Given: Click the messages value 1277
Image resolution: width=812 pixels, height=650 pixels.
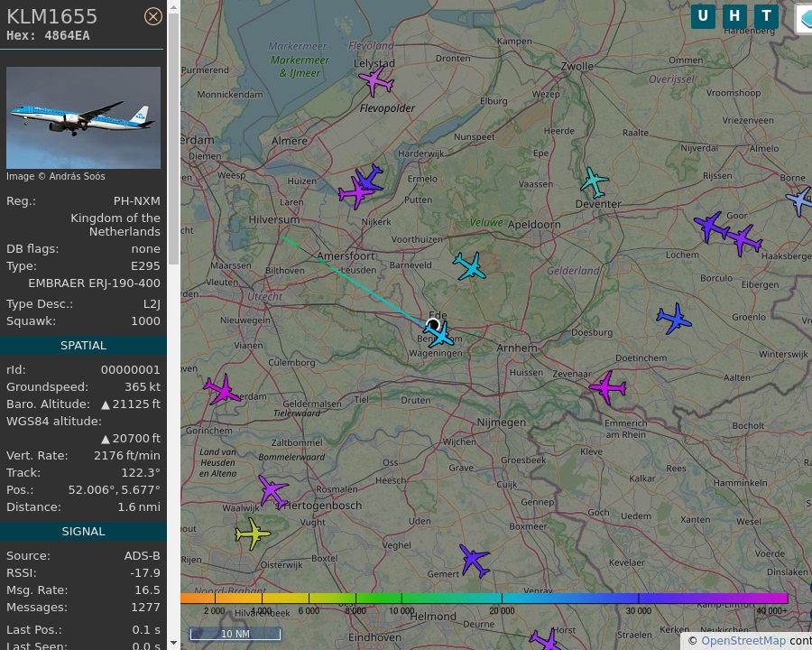Looking at the screenshot, I should point(145,607).
